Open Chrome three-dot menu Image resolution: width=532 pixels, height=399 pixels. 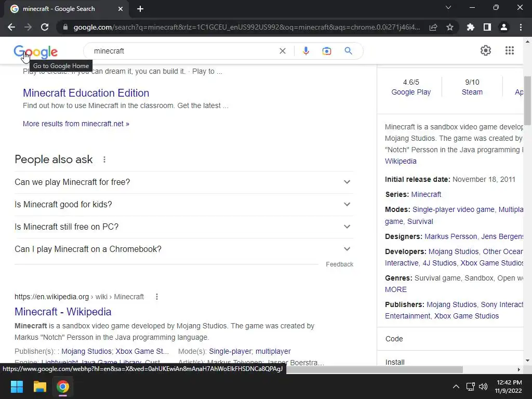[521, 27]
